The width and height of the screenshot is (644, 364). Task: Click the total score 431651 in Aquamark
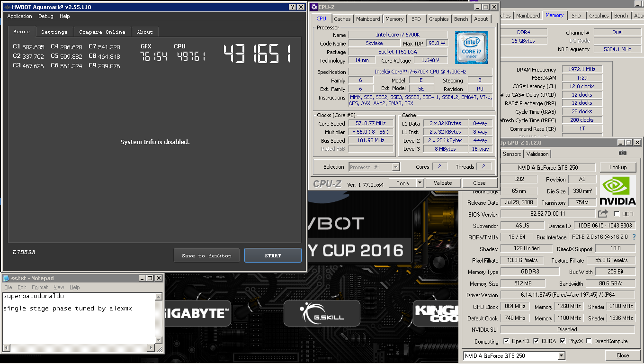tap(257, 55)
